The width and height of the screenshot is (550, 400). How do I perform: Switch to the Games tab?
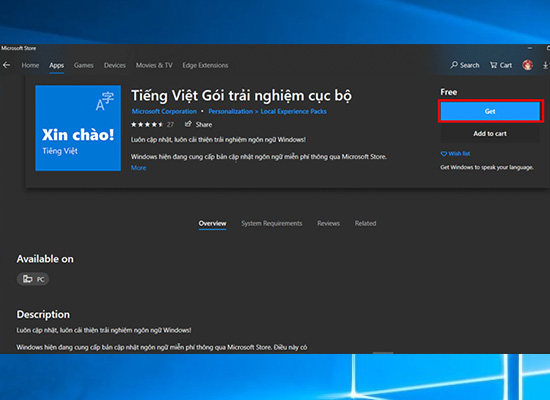[83, 65]
